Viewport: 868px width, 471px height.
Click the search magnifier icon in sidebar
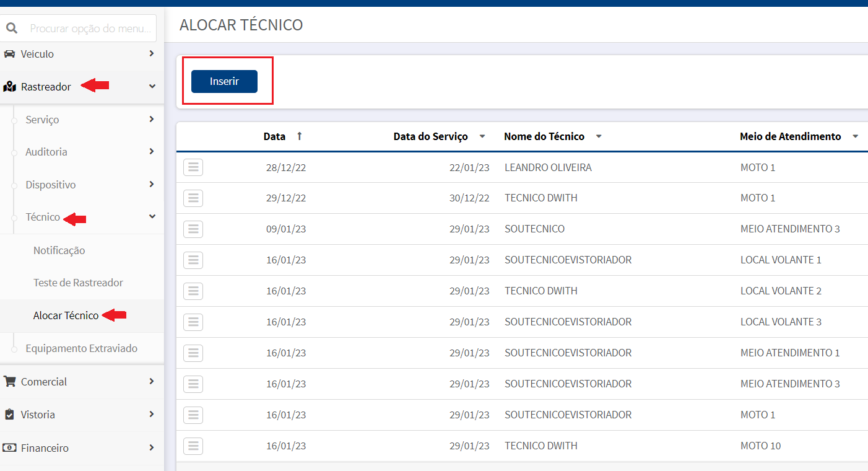[12, 29]
